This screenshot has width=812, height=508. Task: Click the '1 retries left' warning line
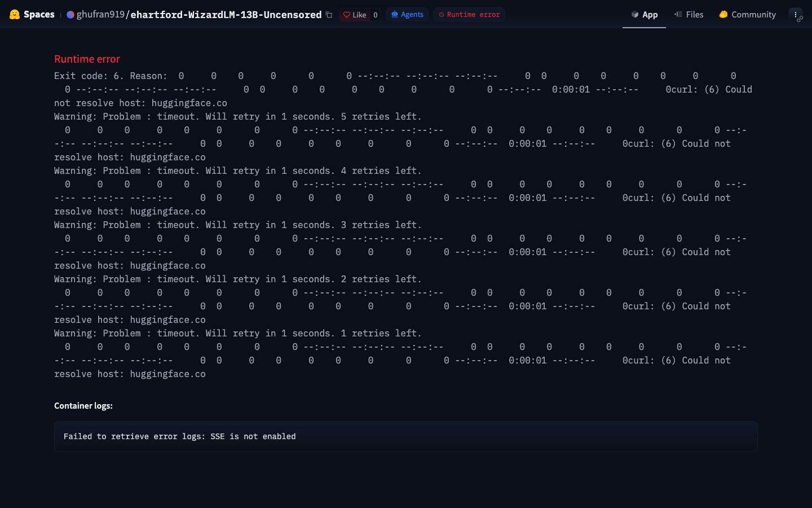[x=238, y=333]
